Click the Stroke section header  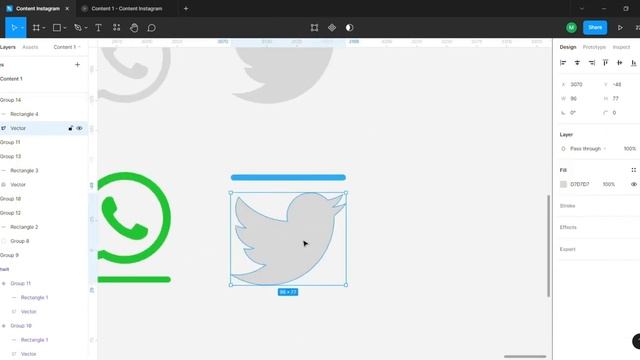567,206
